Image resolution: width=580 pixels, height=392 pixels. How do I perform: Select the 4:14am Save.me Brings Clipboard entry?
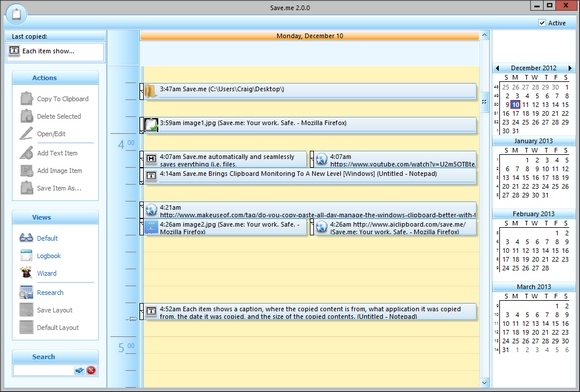[310, 176]
